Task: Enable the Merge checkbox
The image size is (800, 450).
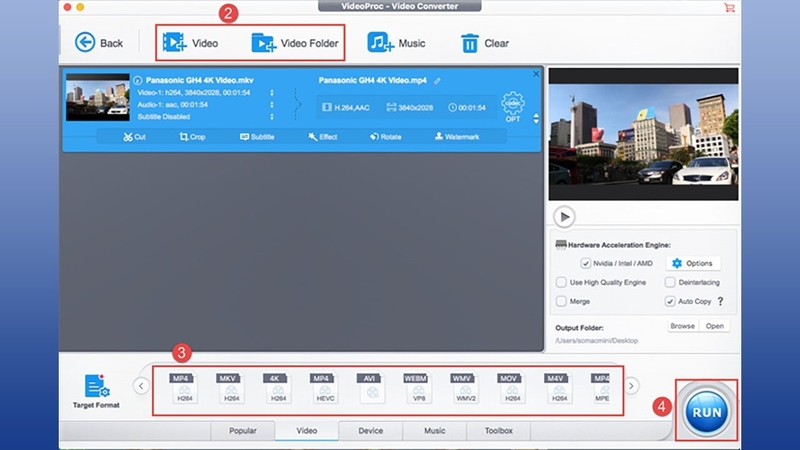Action: tap(561, 301)
